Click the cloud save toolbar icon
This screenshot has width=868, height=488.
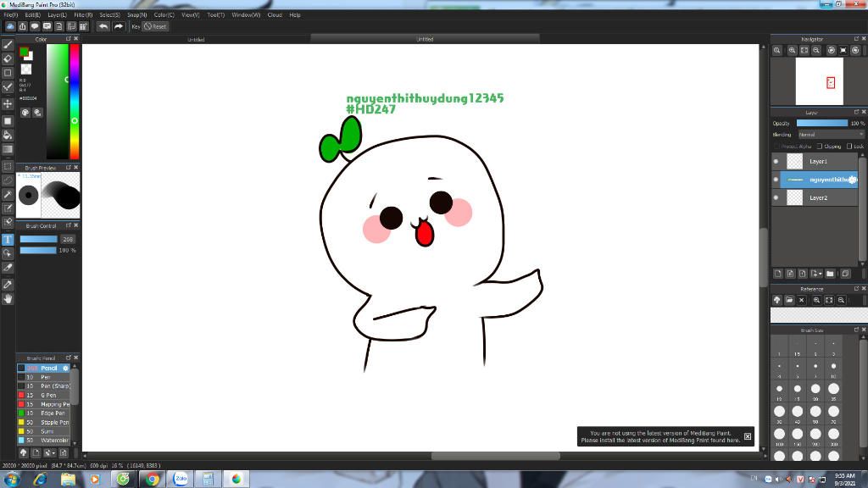(10, 26)
